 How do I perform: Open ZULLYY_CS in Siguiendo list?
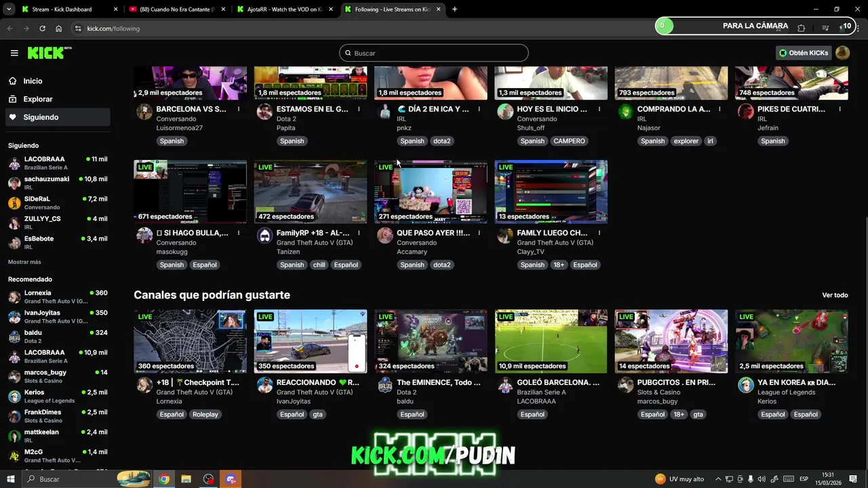coord(57,222)
